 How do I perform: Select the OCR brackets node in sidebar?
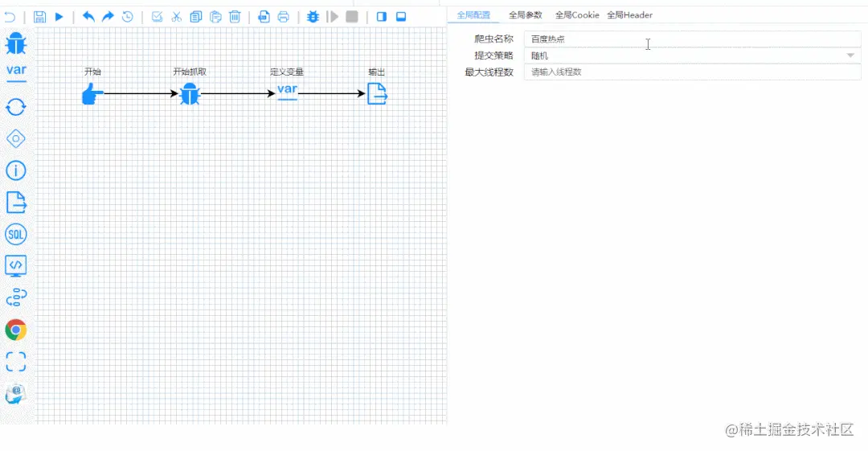16,362
